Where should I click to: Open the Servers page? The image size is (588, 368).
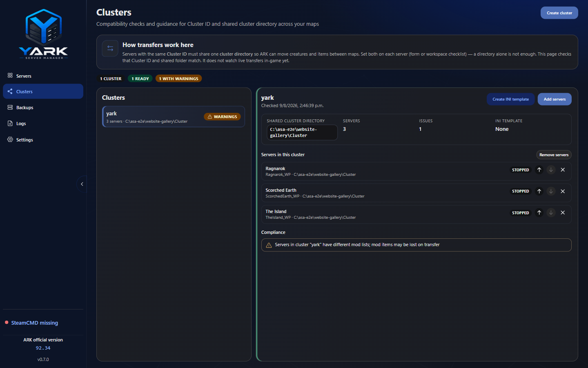click(x=43, y=76)
